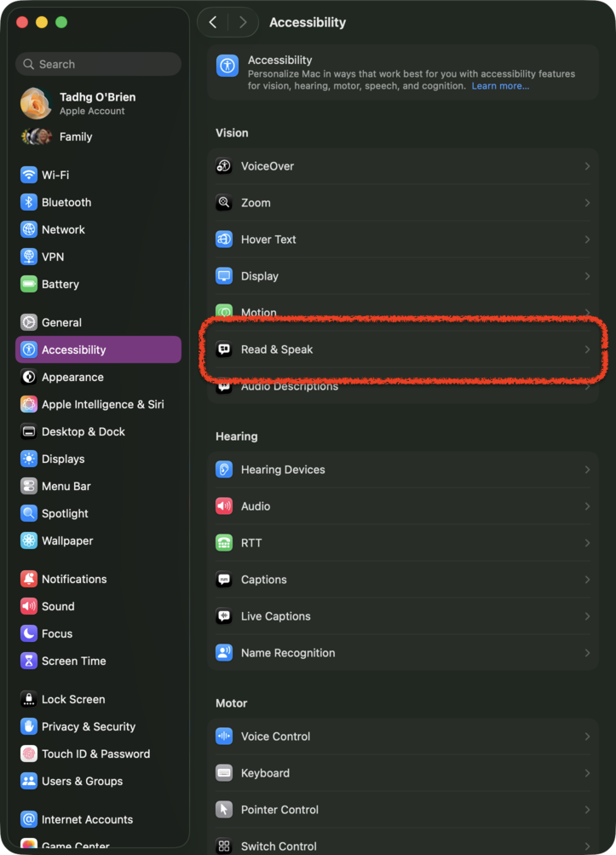Expand Live Captions chevron
Image resolution: width=616 pixels, height=855 pixels.
tap(587, 616)
